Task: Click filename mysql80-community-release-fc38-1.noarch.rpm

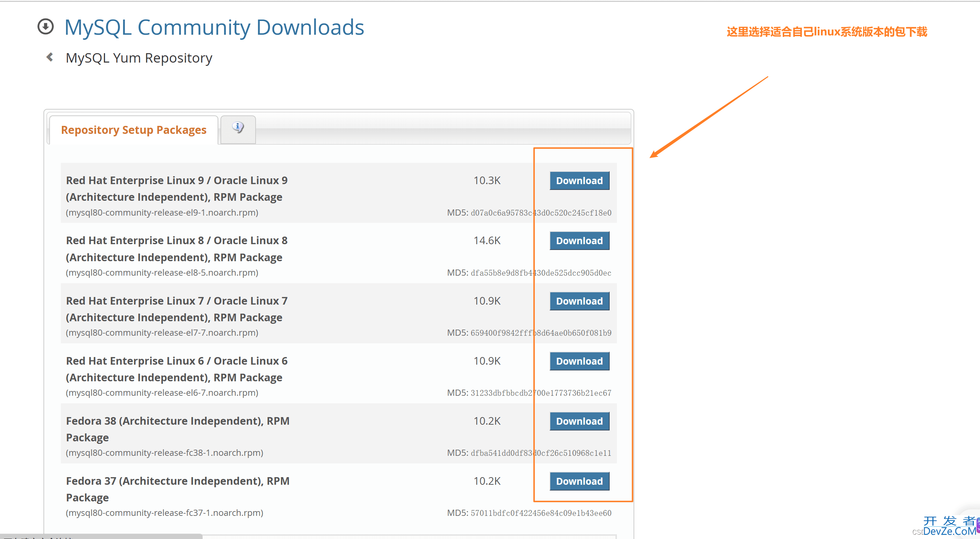Action: pos(164,453)
